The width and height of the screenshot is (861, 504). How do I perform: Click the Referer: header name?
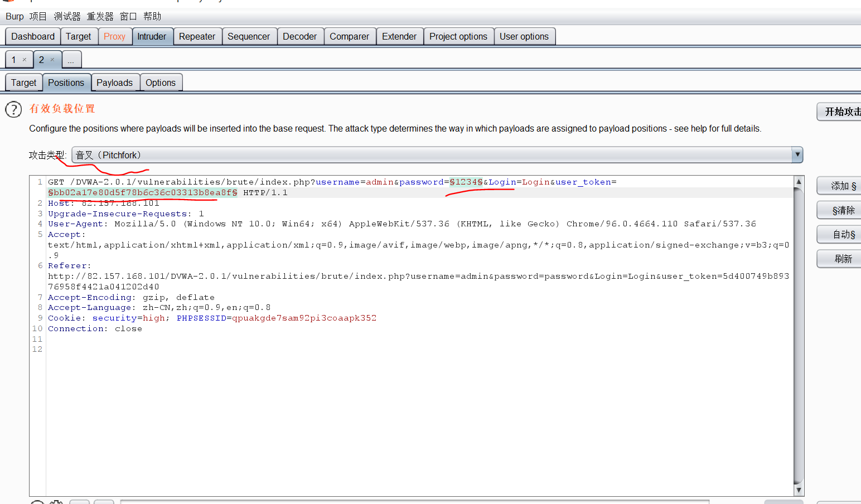click(69, 266)
